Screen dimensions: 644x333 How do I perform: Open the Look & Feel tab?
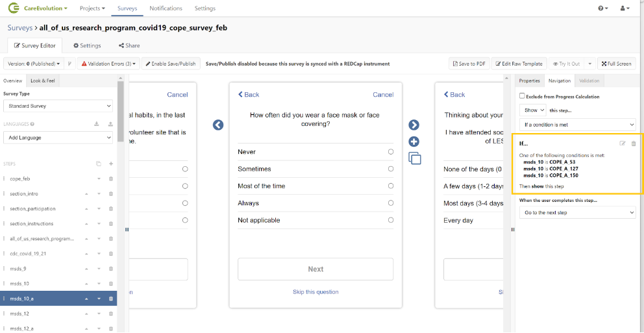click(43, 80)
